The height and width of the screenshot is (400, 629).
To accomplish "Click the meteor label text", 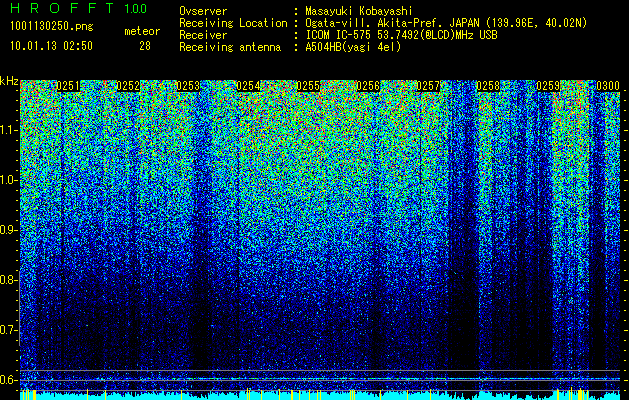I will tap(142, 31).
